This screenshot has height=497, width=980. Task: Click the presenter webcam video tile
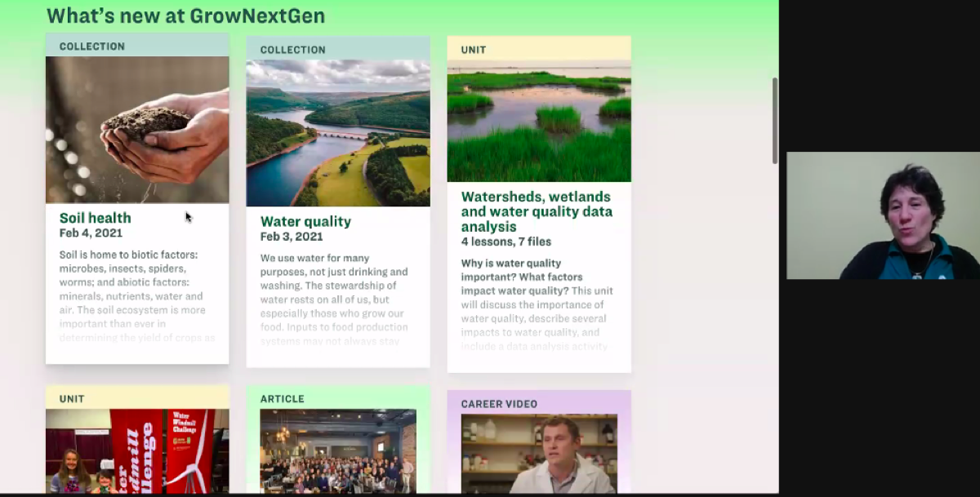click(x=883, y=215)
